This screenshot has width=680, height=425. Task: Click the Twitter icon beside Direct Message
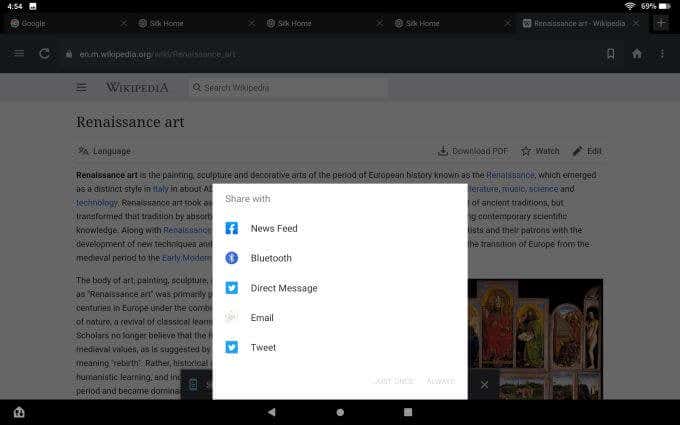[232, 288]
